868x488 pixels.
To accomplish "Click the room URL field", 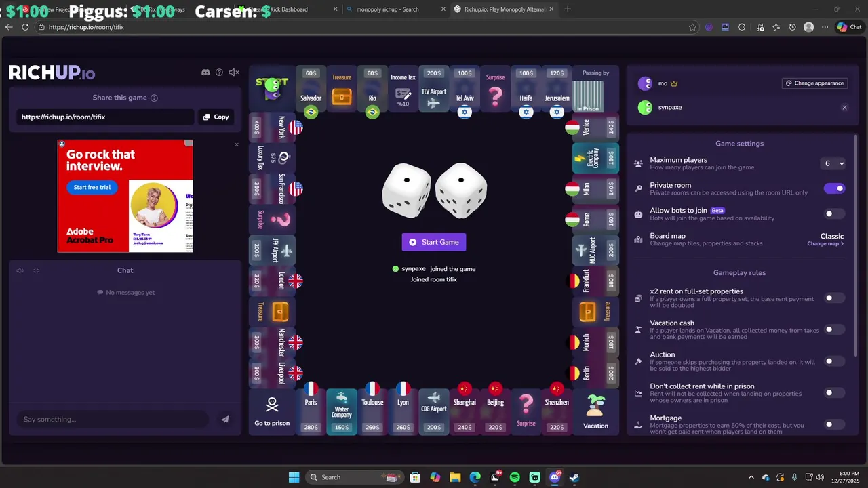I will click(105, 117).
